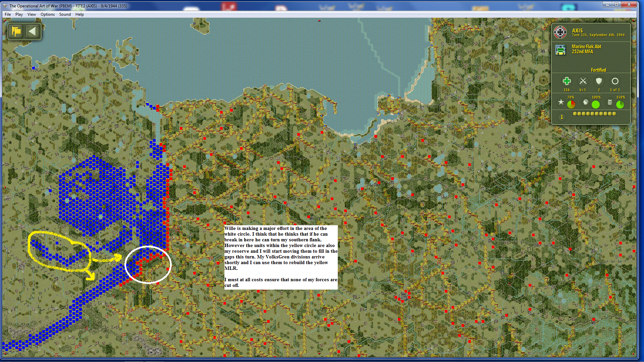644x362 pixels.
Task: Click the back arrow toolbar button
Action: click(x=33, y=32)
